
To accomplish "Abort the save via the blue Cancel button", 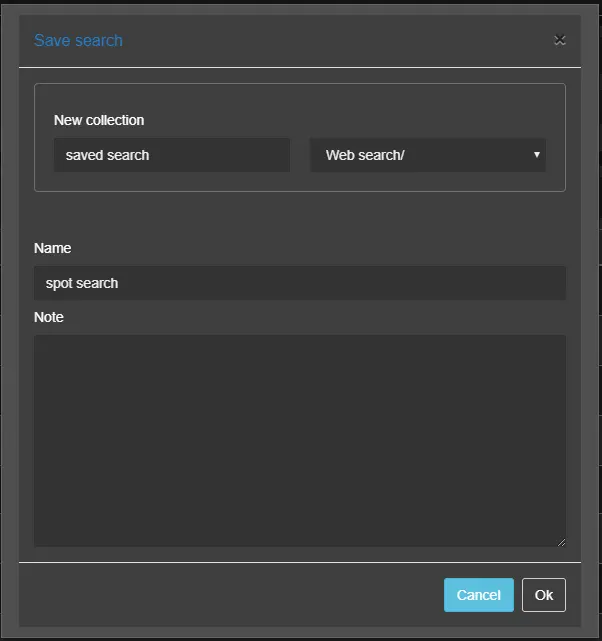I will click(x=478, y=595).
